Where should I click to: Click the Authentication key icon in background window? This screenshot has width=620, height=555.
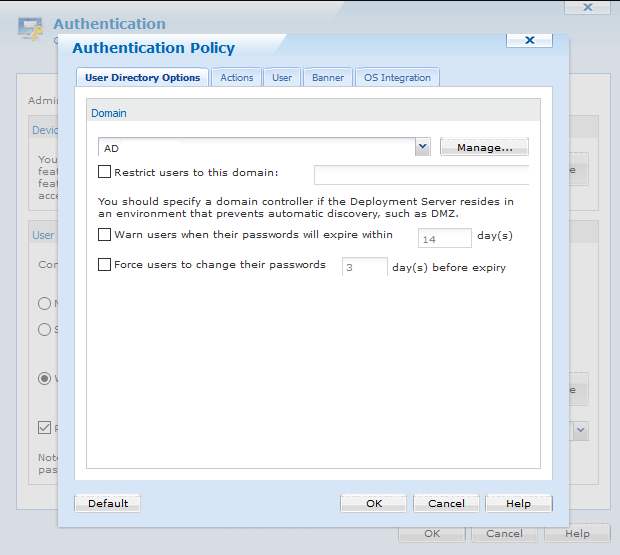tap(32, 28)
